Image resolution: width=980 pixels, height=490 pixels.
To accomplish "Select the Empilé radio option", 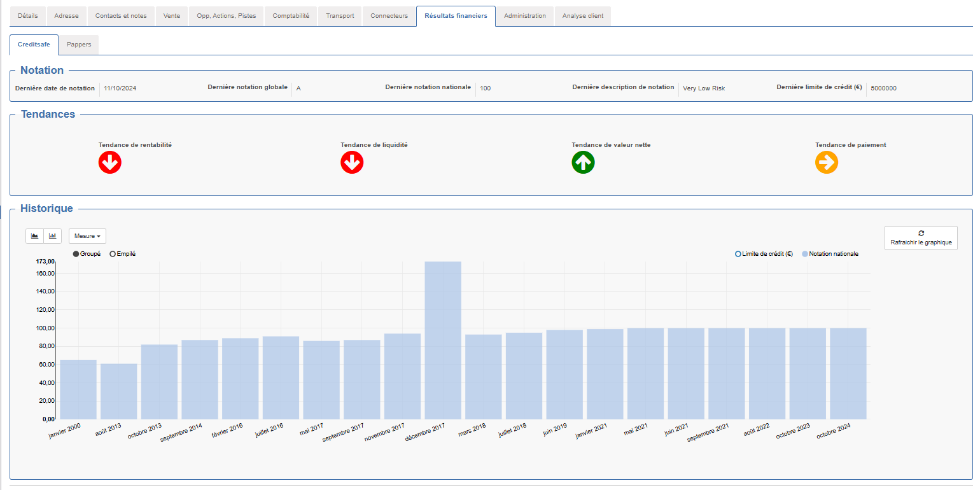I will [122, 254].
